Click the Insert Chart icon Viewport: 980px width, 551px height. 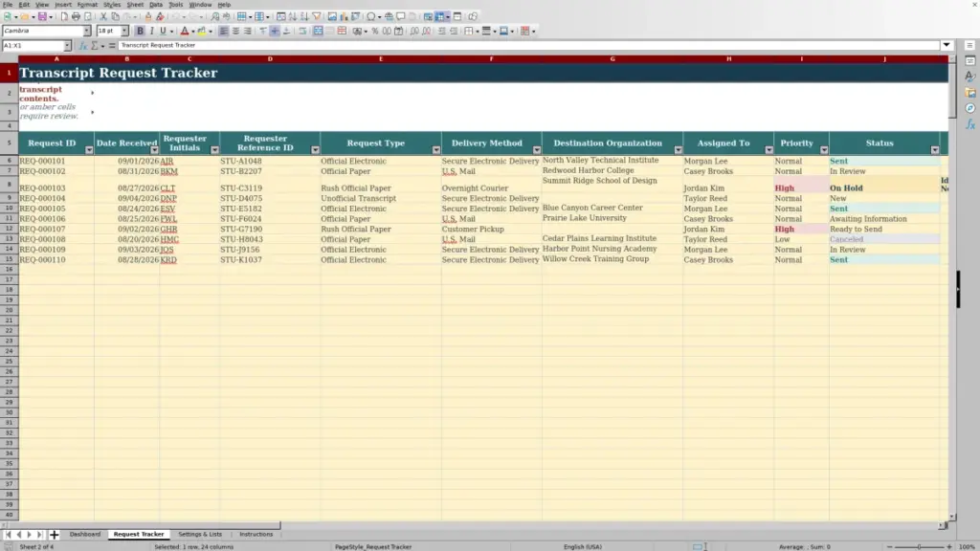pyautogui.click(x=344, y=17)
